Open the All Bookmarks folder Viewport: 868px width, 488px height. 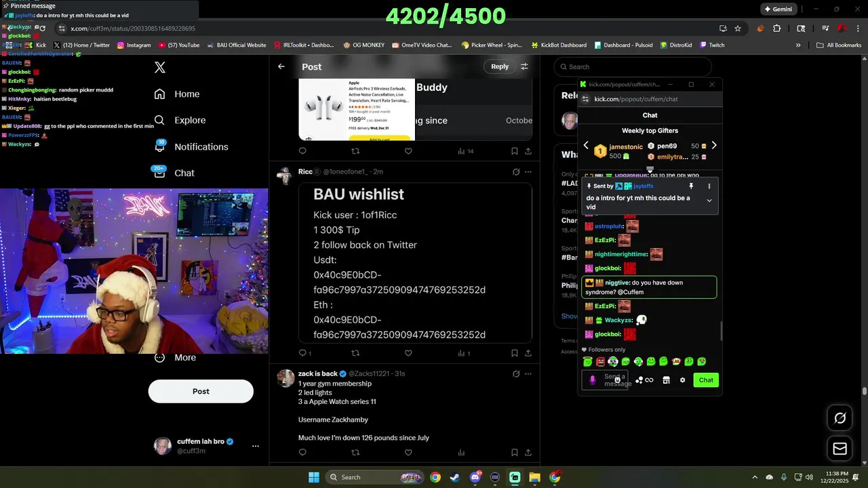coord(839,45)
